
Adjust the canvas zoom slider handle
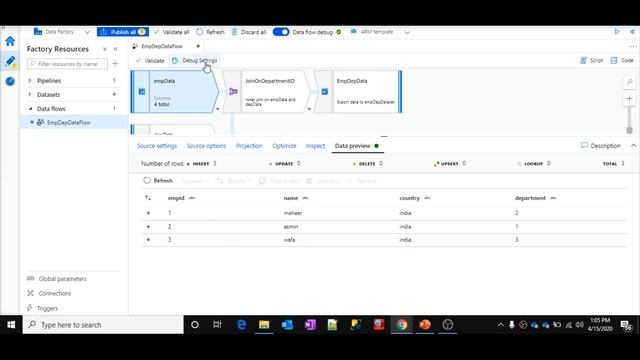[629, 130]
